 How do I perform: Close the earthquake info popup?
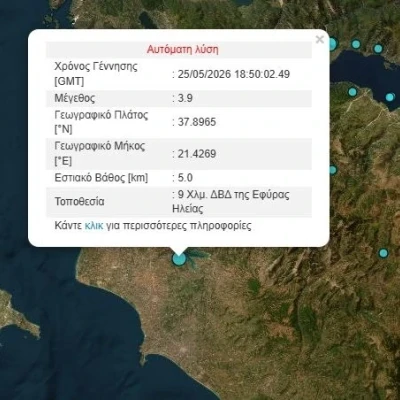pyautogui.click(x=320, y=39)
